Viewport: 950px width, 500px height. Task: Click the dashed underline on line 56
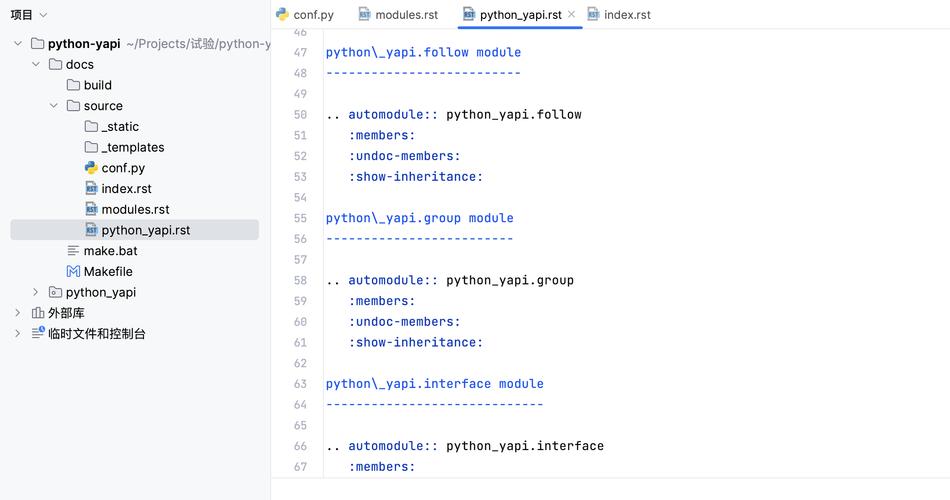coord(420,239)
